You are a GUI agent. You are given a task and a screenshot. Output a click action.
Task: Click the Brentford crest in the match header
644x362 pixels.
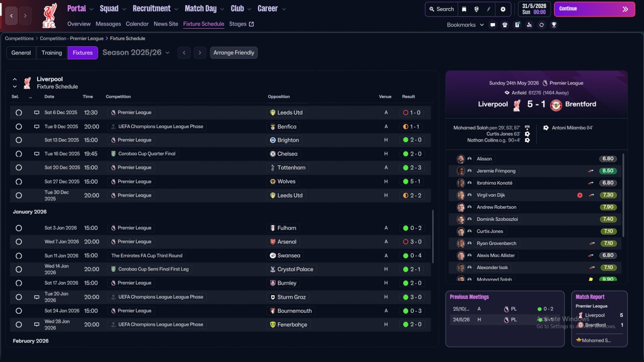pyautogui.click(x=556, y=105)
